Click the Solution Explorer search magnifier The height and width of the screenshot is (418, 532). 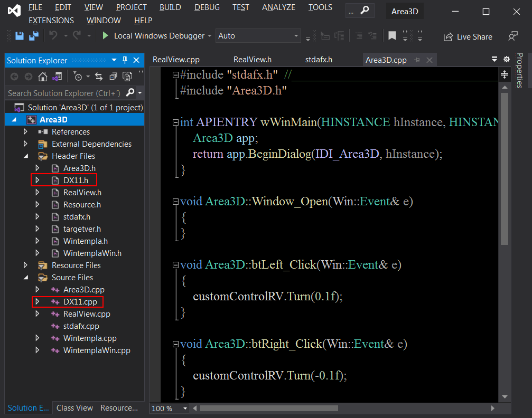pos(130,92)
